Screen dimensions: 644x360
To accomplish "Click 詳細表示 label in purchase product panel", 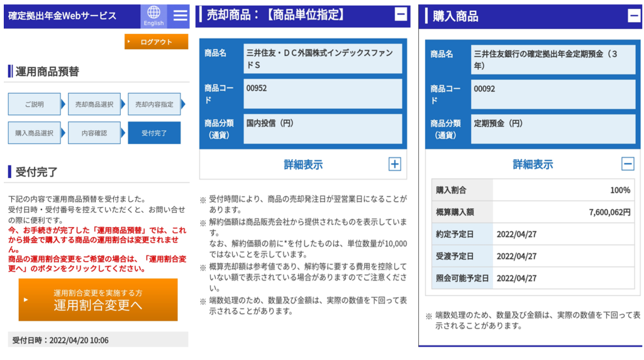I will [x=533, y=165].
